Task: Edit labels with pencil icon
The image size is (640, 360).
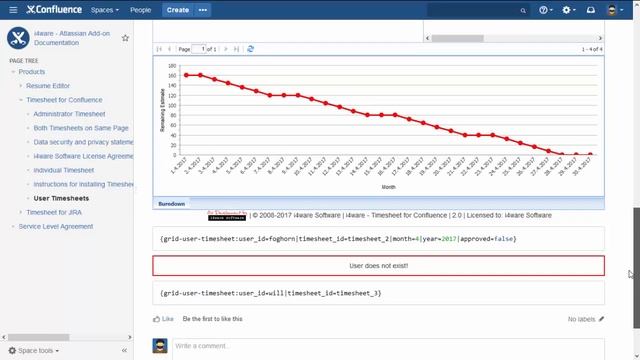Action: pyautogui.click(x=601, y=319)
